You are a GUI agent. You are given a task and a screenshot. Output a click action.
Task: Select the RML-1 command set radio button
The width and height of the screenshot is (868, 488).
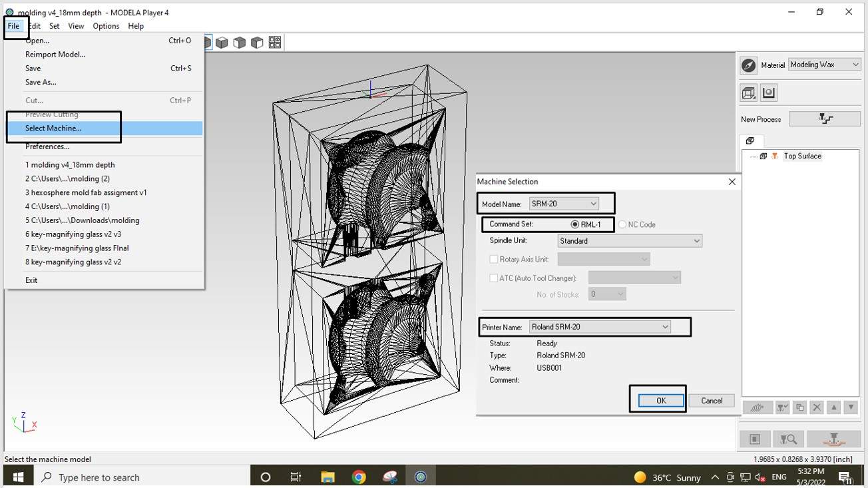coord(574,224)
